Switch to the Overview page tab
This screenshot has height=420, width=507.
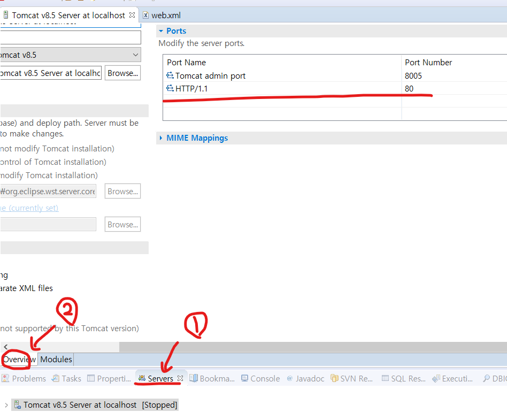point(19,360)
